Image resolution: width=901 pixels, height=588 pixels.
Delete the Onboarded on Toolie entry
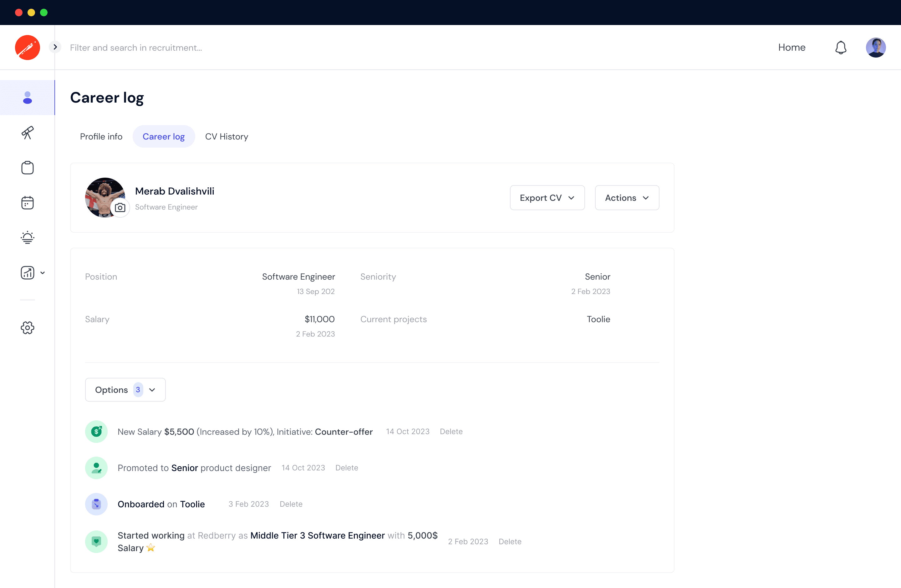pos(291,504)
